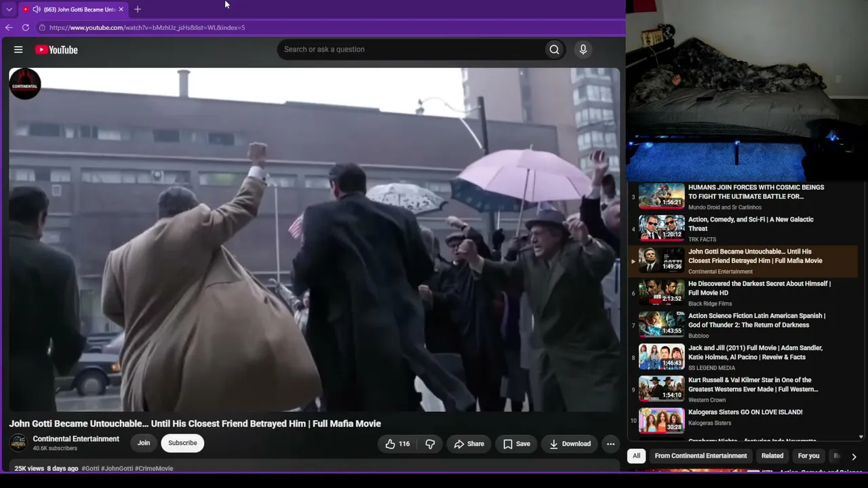Join the Continental Entertainment channel
Viewport: 868px width, 488px height.
(x=144, y=443)
